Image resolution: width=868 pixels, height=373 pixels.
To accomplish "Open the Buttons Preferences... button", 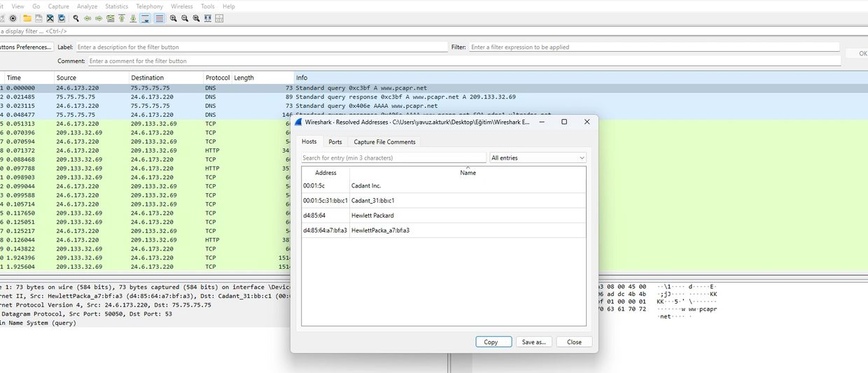I will (27, 47).
